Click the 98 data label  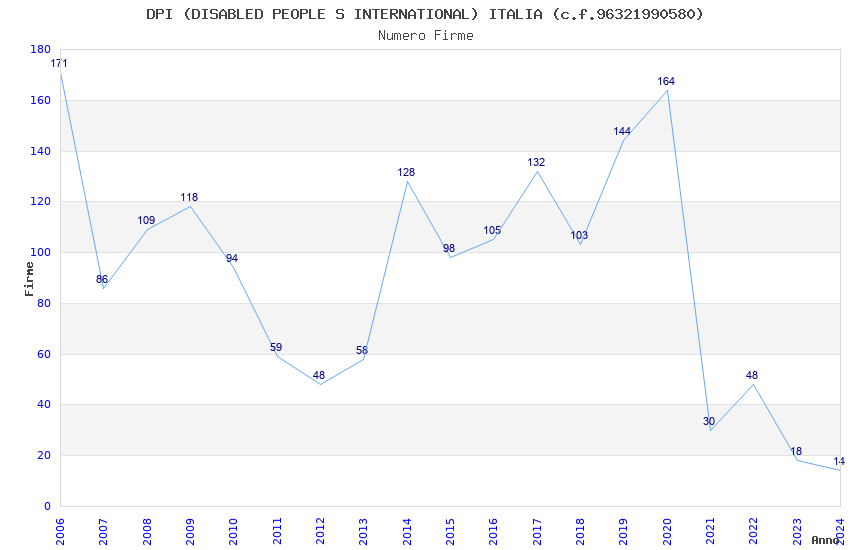(x=449, y=248)
